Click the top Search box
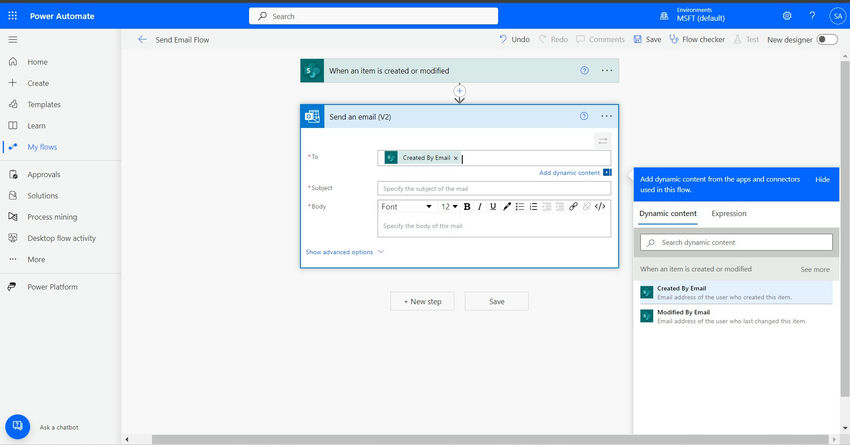 pyautogui.click(x=374, y=16)
